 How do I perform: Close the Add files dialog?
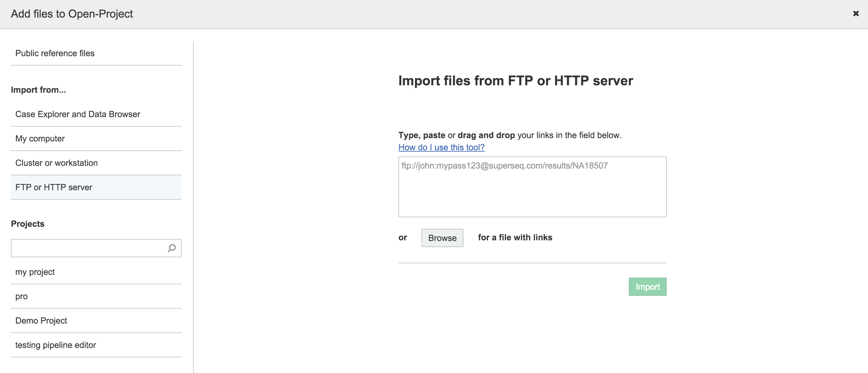pos(856,14)
